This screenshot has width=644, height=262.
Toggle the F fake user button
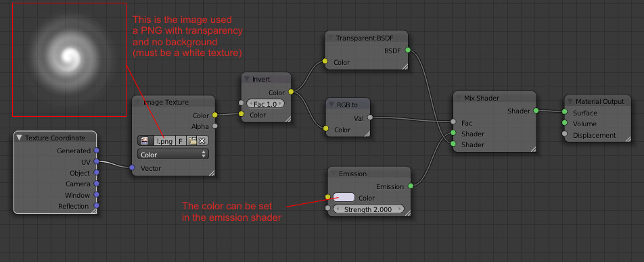coord(181,140)
